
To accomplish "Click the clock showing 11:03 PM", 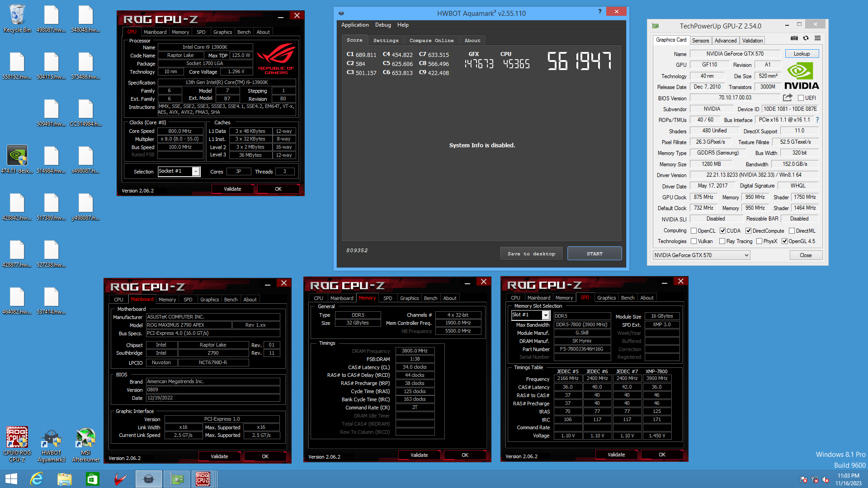I will click(848, 475).
